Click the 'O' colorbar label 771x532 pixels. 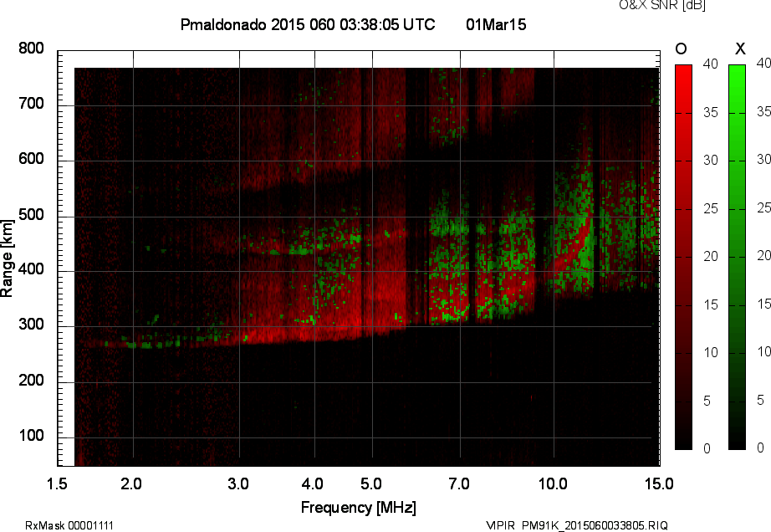pyautogui.click(x=681, y=49)
